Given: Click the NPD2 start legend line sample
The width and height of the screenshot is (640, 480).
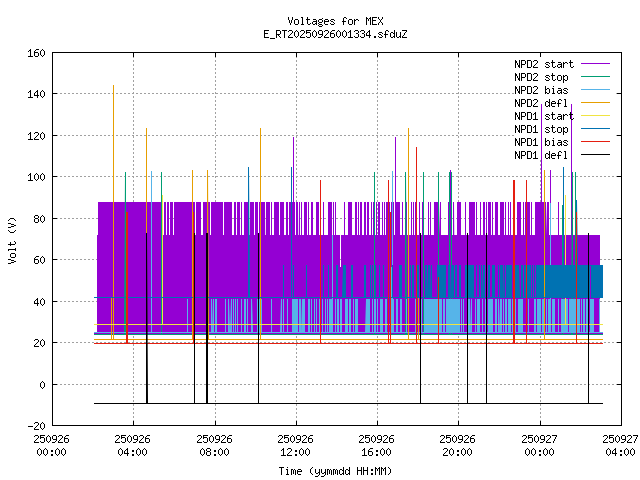Looking at the screenshot, I should (593, 64).
